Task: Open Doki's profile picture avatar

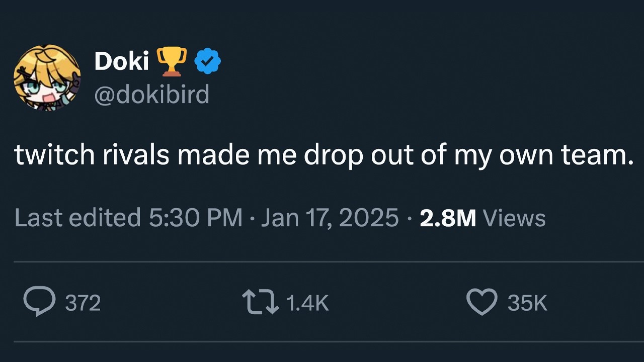Action: (47, 78)
